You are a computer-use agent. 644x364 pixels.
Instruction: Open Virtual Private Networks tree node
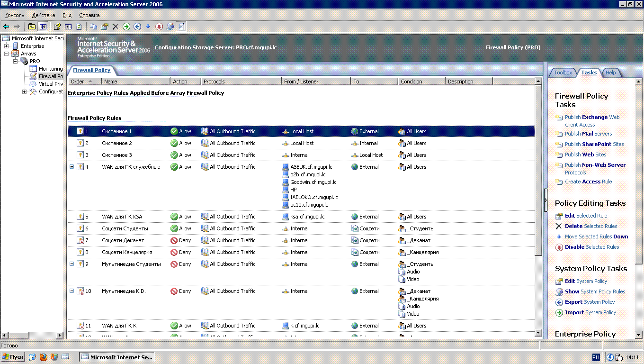pos(50,84)
